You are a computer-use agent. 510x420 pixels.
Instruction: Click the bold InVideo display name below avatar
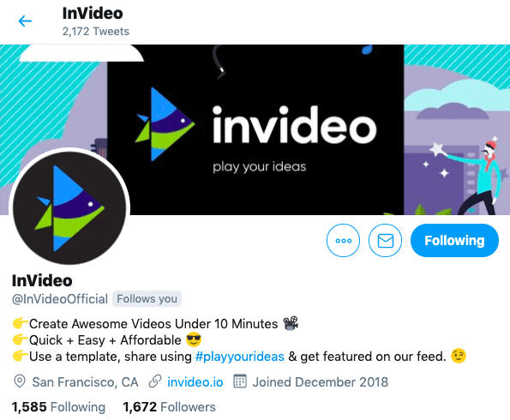42,281
